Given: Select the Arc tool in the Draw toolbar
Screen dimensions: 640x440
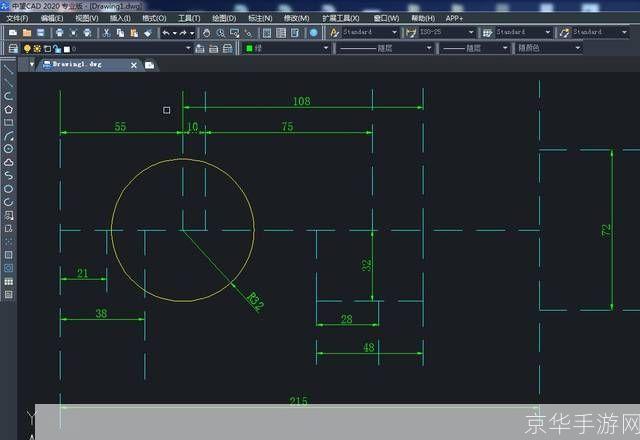Looking at the screenshot, I should 9,136.
